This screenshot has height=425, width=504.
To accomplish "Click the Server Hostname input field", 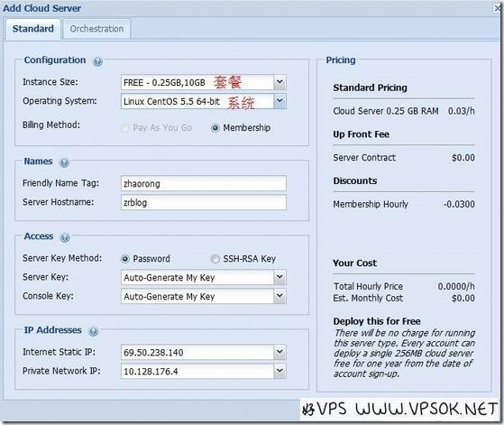I will pyautogui.click(x=204, y=203).
